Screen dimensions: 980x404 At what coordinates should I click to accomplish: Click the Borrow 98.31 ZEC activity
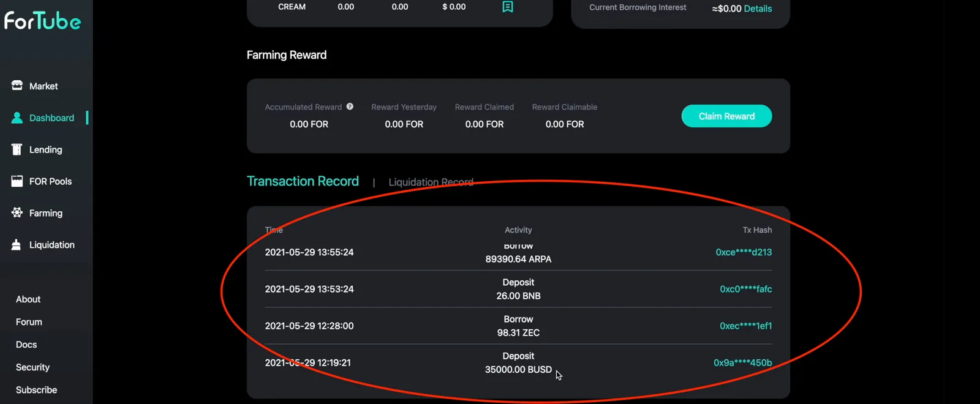518,326
